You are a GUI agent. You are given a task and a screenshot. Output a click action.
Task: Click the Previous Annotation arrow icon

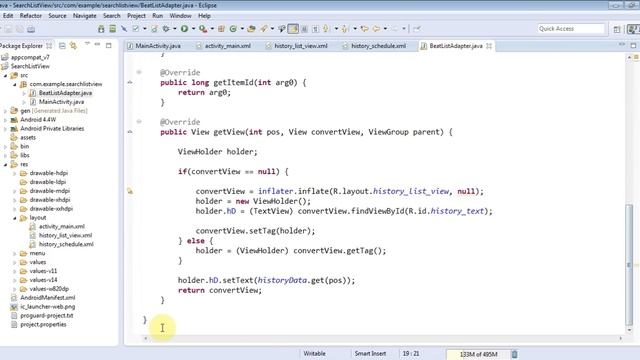click(x=345, y=29)
